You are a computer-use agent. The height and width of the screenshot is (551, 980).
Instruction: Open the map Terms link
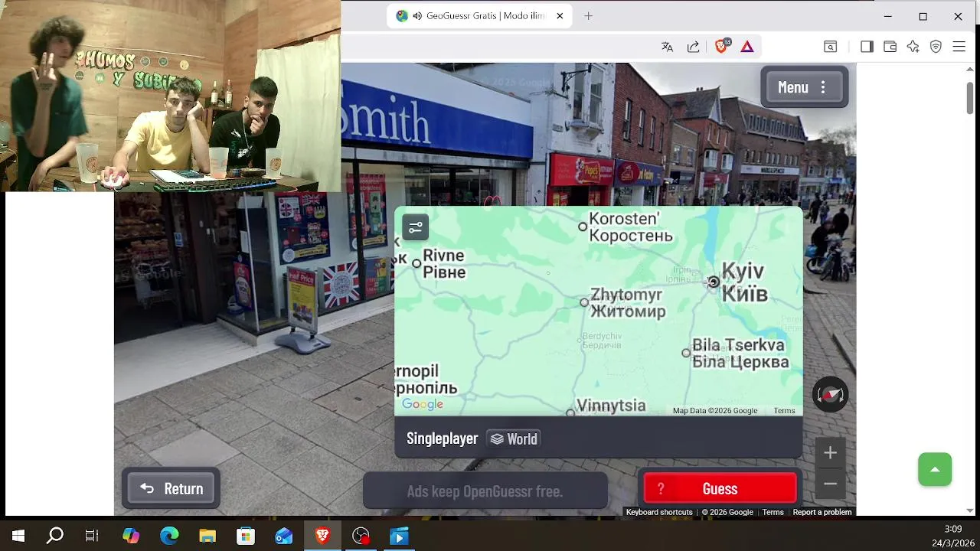coord(784,411)
